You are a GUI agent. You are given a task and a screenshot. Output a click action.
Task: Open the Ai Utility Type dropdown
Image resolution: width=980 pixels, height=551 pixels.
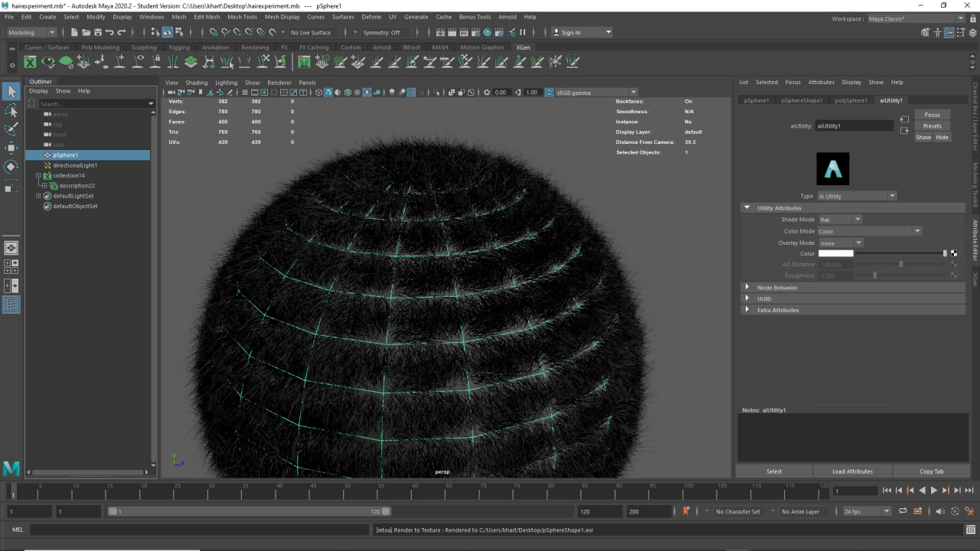point(857,196)
